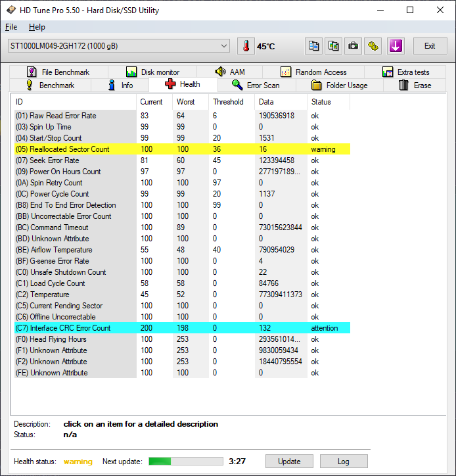Open the ST1000LM049 drive selection dropdown
The image size is (456, 476).
point(119,46)
